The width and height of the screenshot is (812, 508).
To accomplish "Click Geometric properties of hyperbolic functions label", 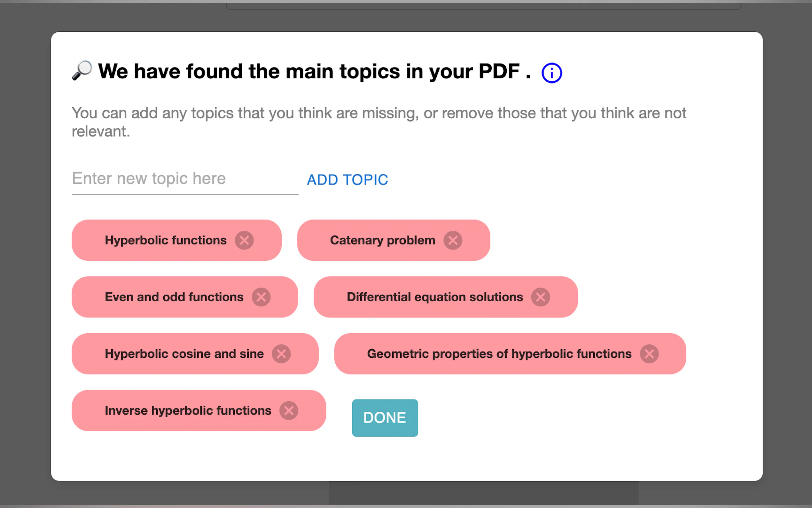I will (x=499, y=354).
